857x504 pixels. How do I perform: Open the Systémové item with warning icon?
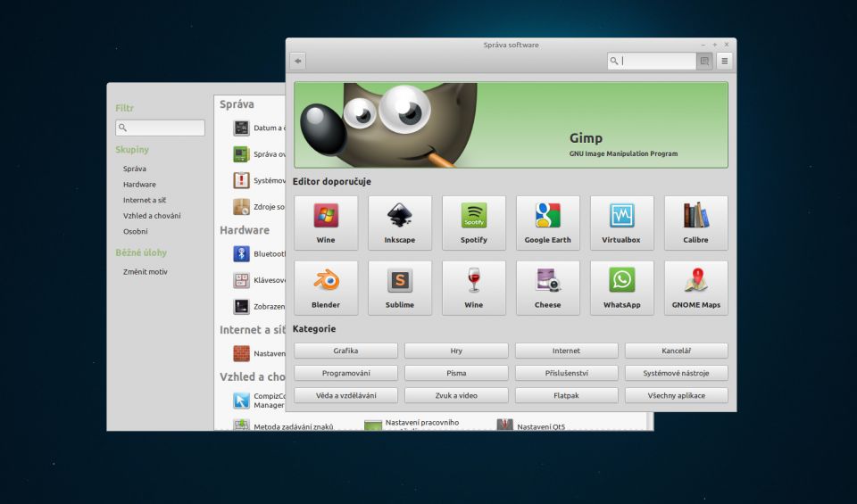pyautogui.click(x=241, y=180)
